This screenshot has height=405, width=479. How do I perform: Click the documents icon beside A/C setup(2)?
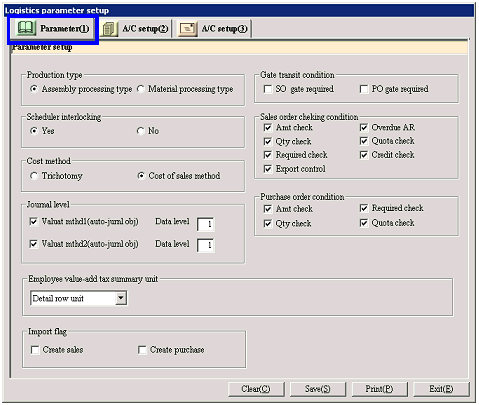click(109, 29)
